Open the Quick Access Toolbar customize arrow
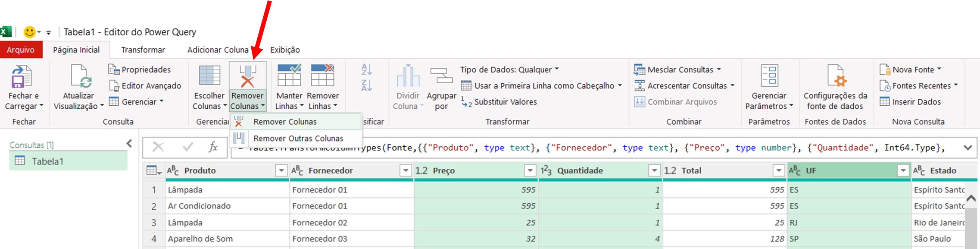 [49, 32]
